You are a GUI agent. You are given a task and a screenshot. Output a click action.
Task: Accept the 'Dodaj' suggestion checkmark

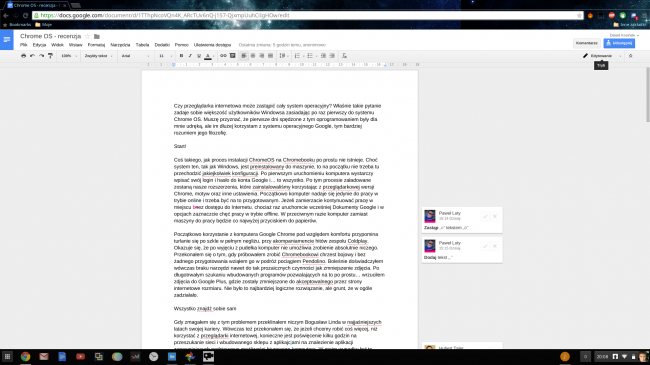coord(485,246)
